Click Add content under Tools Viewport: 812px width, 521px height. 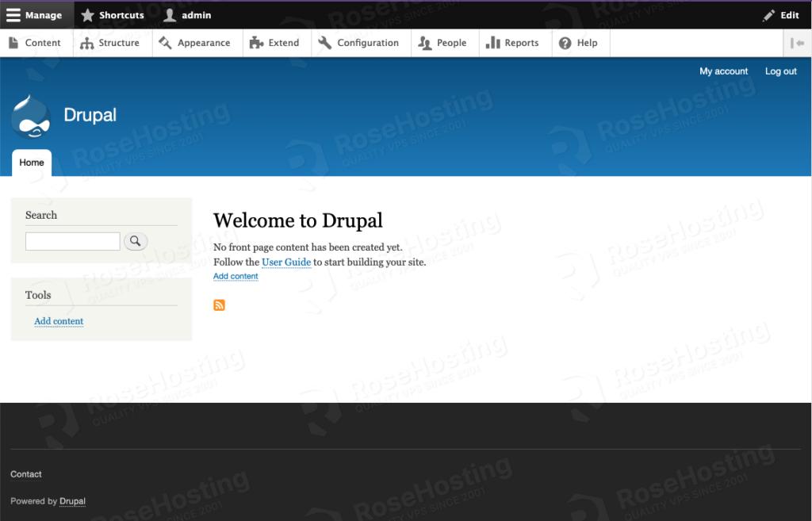58,320
